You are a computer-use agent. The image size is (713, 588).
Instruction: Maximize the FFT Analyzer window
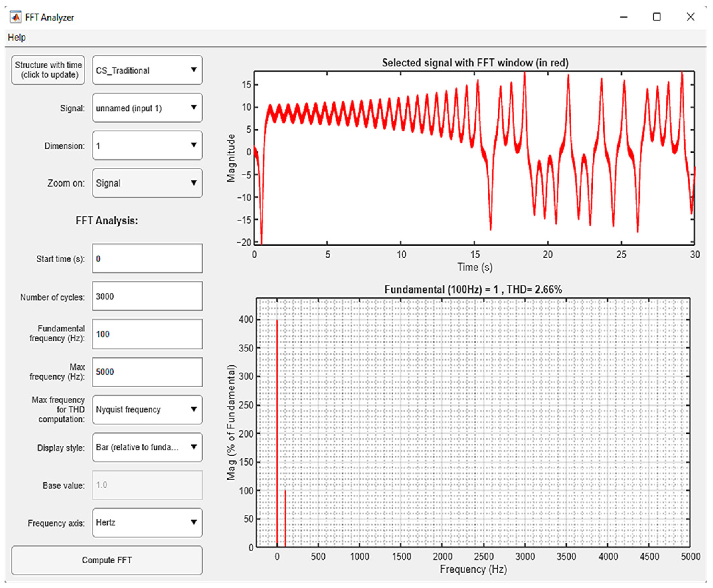coord(656,17)
